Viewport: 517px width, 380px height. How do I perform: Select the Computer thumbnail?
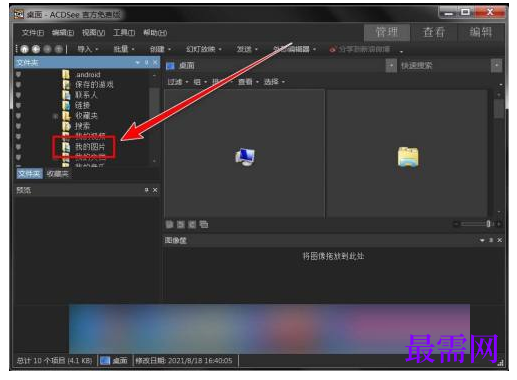[x=245, y=157]
